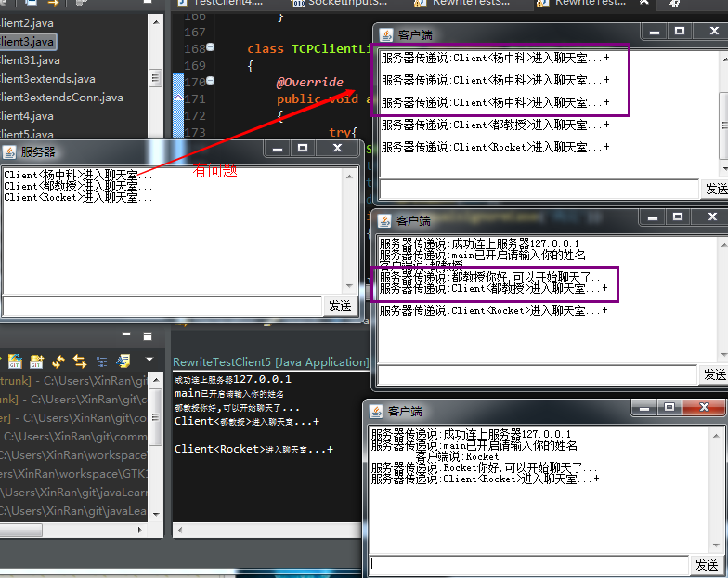Select the Client3.java file in explorer

coord(28,41)
